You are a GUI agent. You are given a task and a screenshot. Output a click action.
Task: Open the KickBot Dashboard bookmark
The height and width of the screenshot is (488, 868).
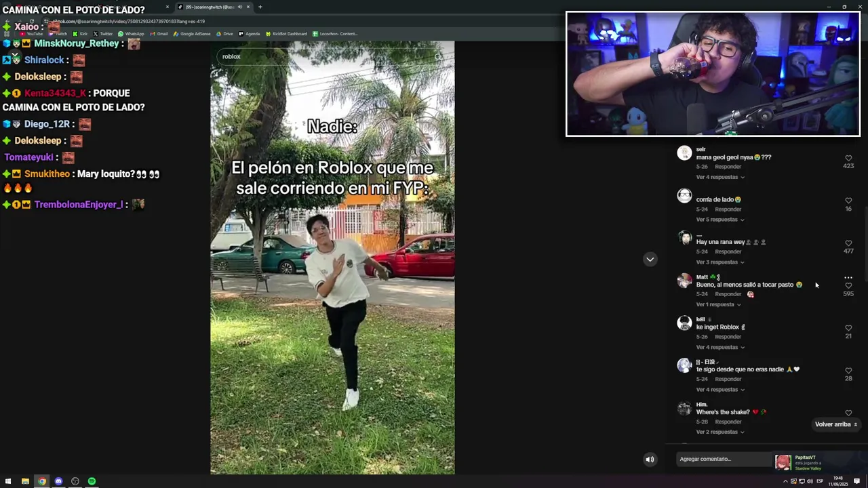point(287,34)
